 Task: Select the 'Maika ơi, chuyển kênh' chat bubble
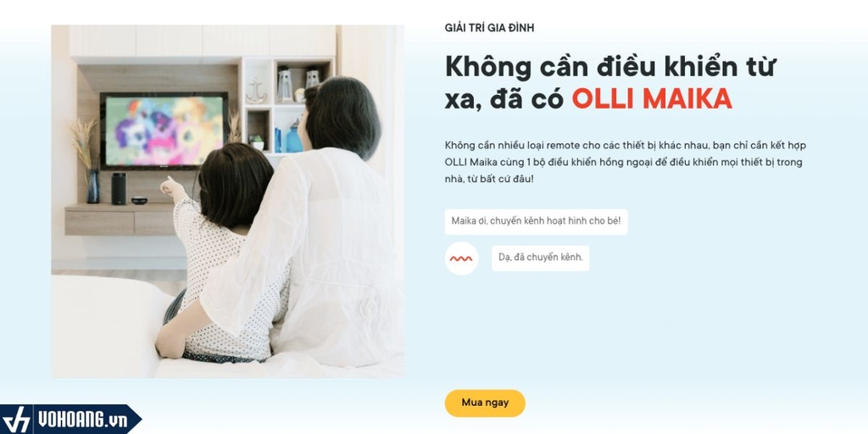(536, 221)
